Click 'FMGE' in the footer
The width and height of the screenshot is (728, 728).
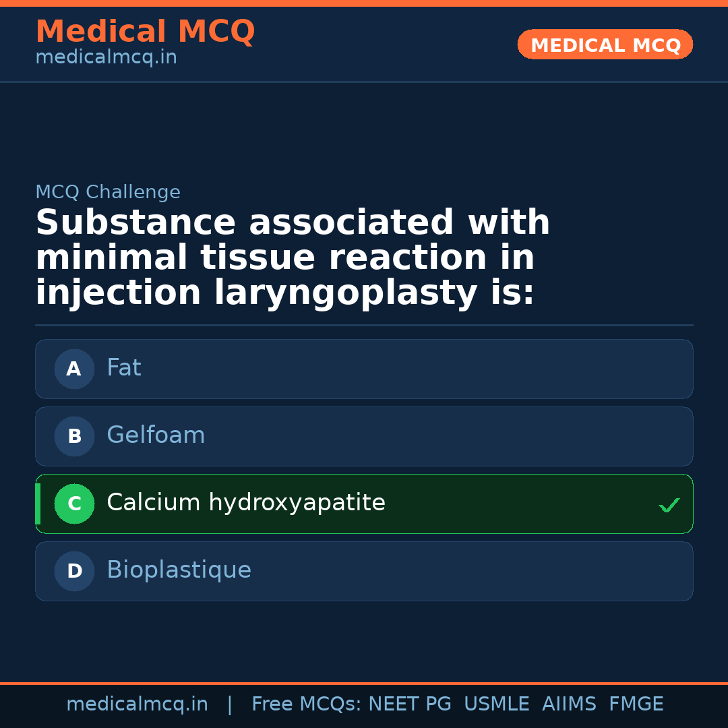pyautogui.click(x=636, y=704)
